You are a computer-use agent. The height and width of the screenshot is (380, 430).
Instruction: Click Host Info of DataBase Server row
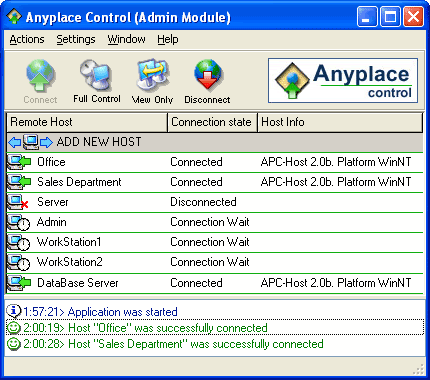336,283
